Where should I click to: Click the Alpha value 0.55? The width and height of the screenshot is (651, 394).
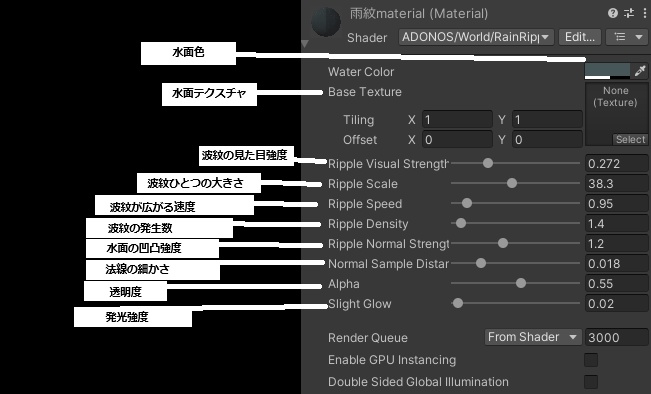(x=617, y=284)
